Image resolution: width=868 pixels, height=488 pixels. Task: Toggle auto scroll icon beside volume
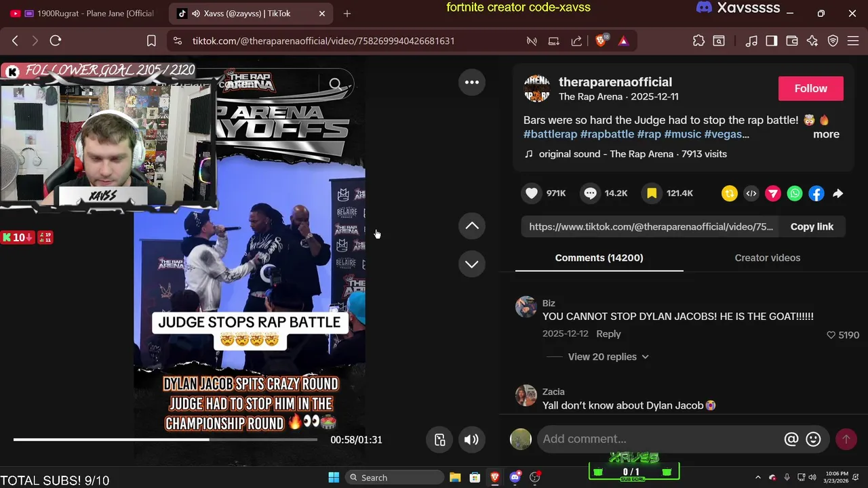(440, 440)
